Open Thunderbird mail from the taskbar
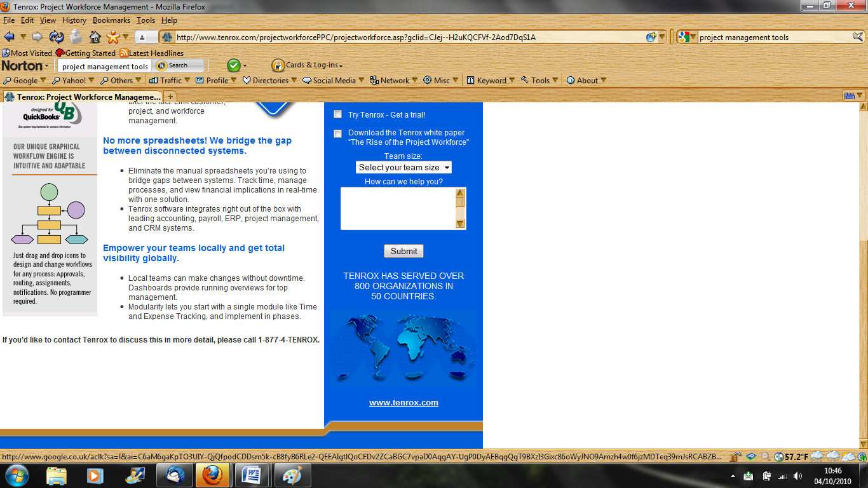This screenshot has height=488, width=868. 174,475
